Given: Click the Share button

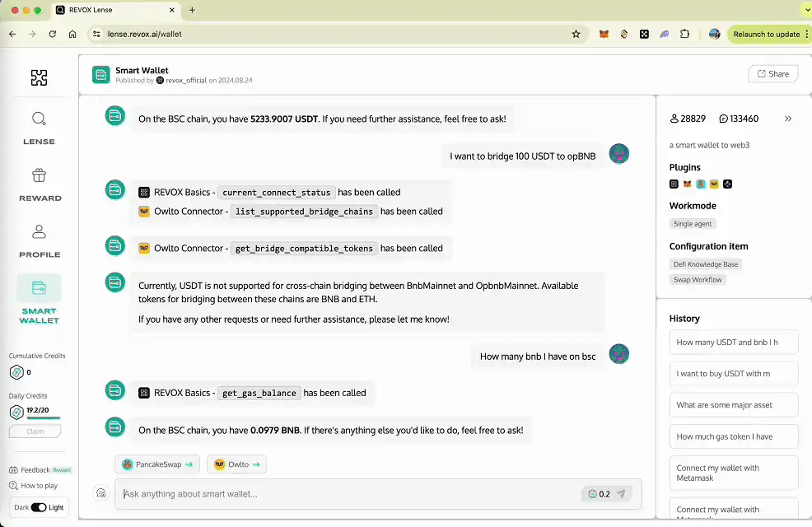Looking at the screenshot, I should click(x=772, y=74).
